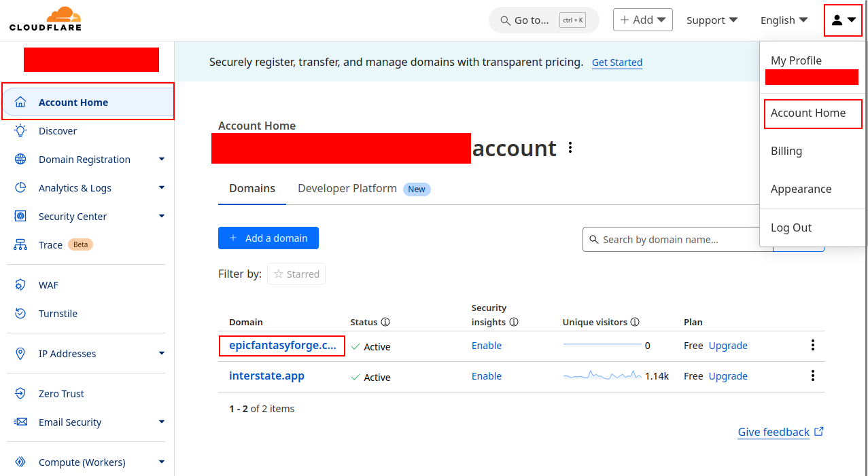Click the Email Security envelope icon
Viewport: 868px width, 476px height.
tap(20, 422)
